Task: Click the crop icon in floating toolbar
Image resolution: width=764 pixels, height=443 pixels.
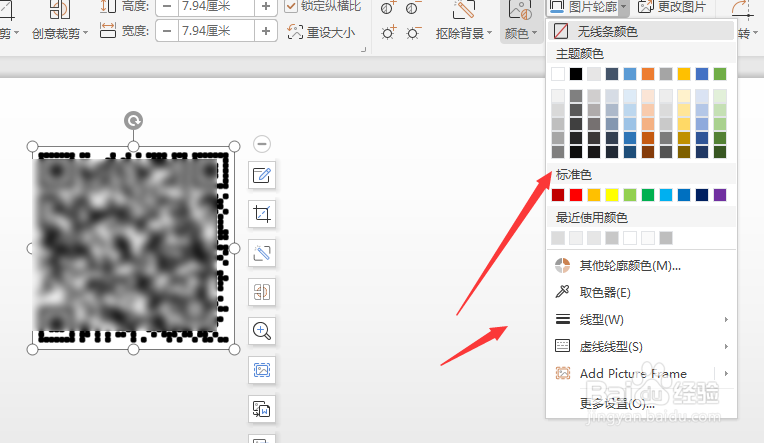Action: click(x=262, y=214)
